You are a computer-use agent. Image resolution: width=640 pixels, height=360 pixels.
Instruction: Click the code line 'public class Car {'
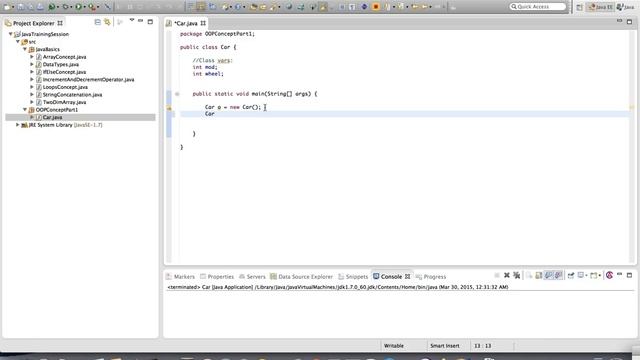pyautogui.click(x=208, y=47)
